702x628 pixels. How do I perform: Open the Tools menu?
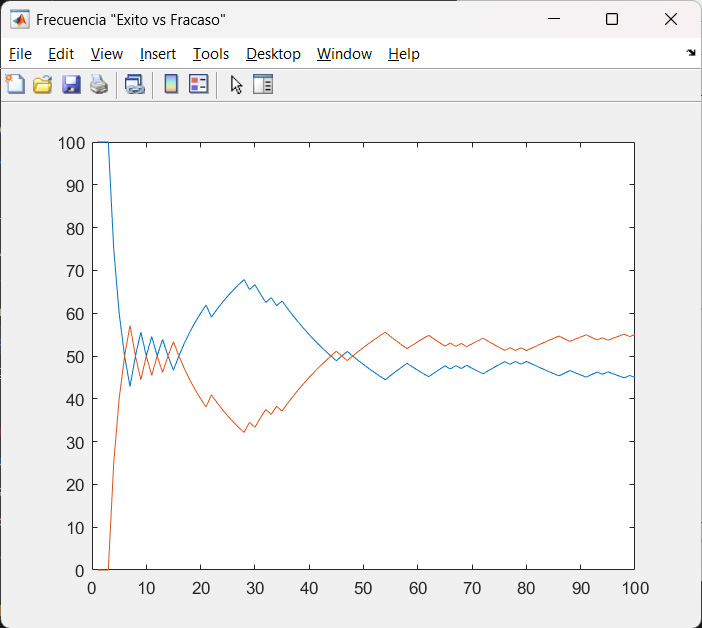click(x=211, y=54)
